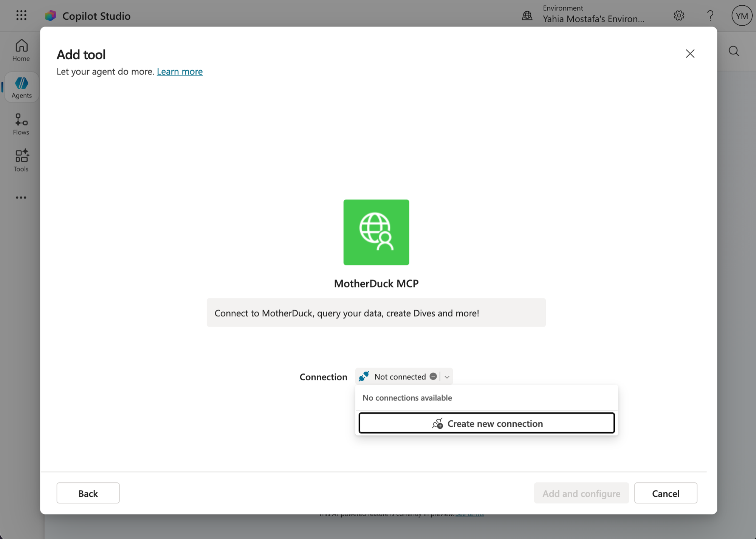The width and height of the screenshot is (756, 539).
Task: Open Agents in the sidebar
Action: [x=21, y=87]
